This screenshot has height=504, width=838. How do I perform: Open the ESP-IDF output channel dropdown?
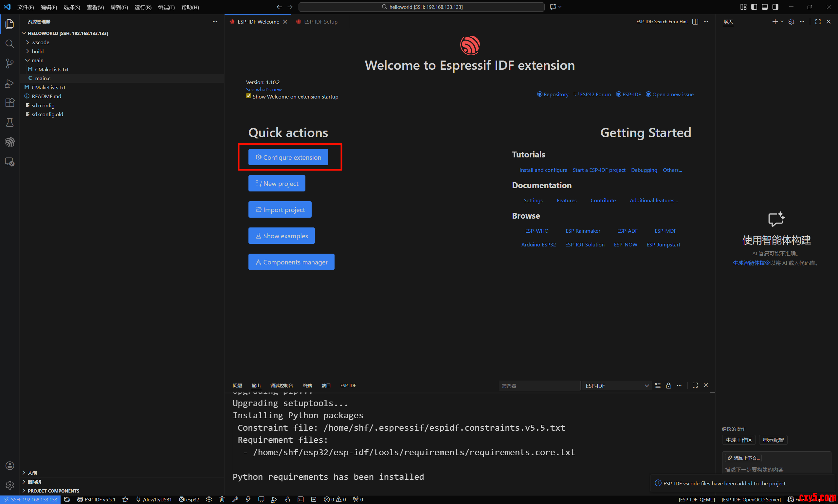point(616,386)
